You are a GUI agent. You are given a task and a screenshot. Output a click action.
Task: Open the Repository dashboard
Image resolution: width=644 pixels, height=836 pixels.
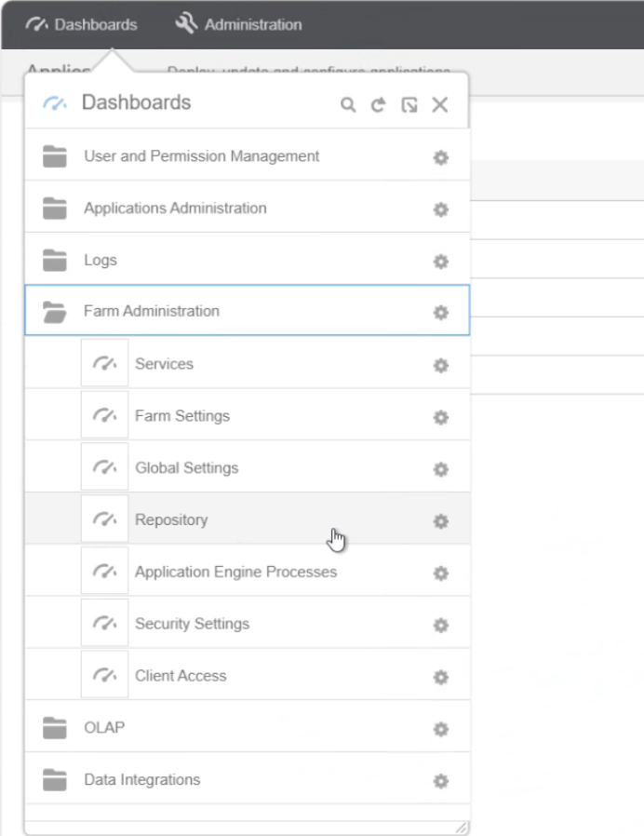coord(248,519)
